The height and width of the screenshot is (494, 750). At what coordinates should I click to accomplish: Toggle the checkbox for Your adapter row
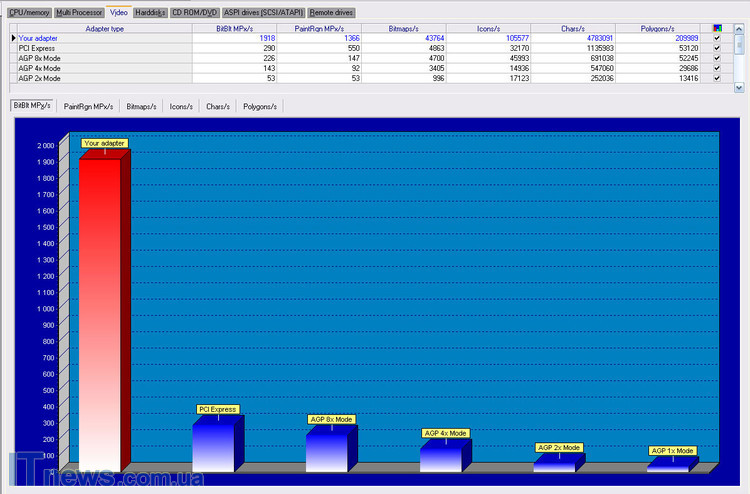717,38
